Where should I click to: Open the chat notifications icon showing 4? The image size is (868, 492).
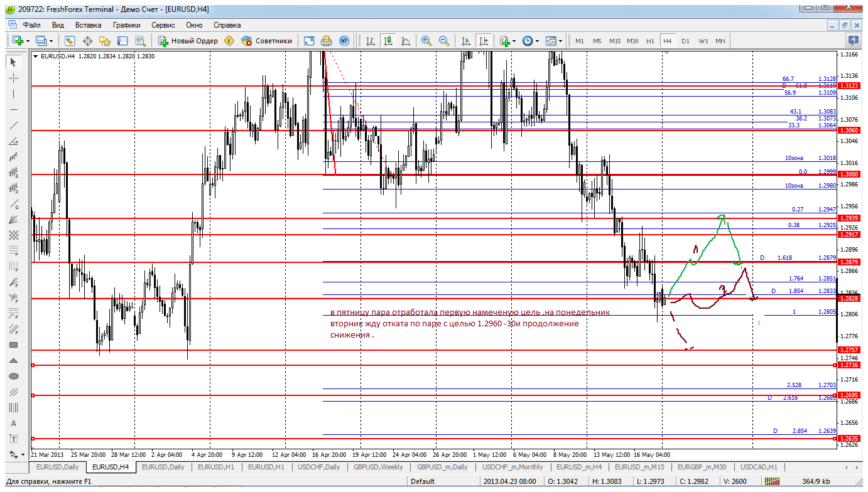point(853,41)
